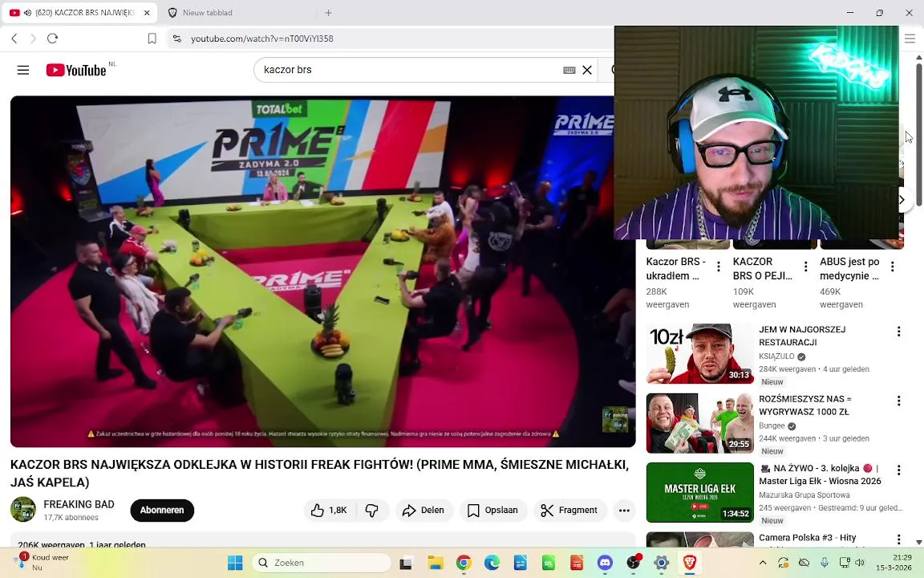Open the 'KACZOR BRS O PEJI' shelf video
Viewport: 924px width, 578px height.
[x=763, y=268]
